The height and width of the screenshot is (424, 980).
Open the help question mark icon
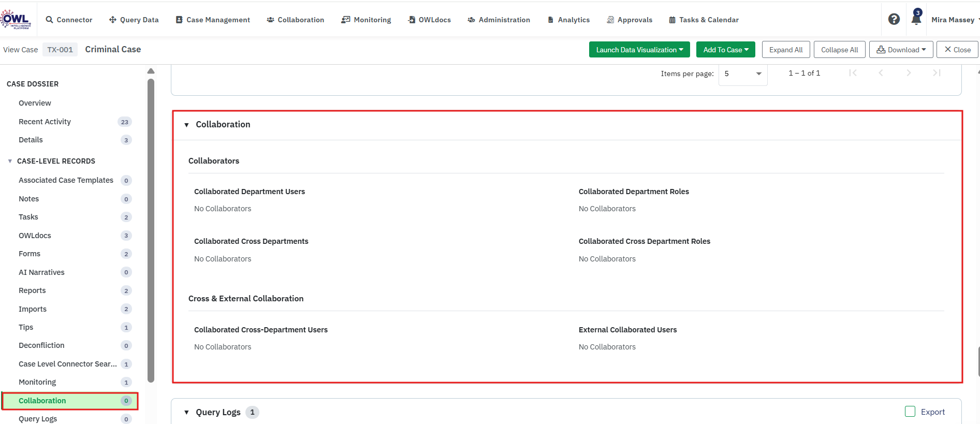[x=894, y=19]
